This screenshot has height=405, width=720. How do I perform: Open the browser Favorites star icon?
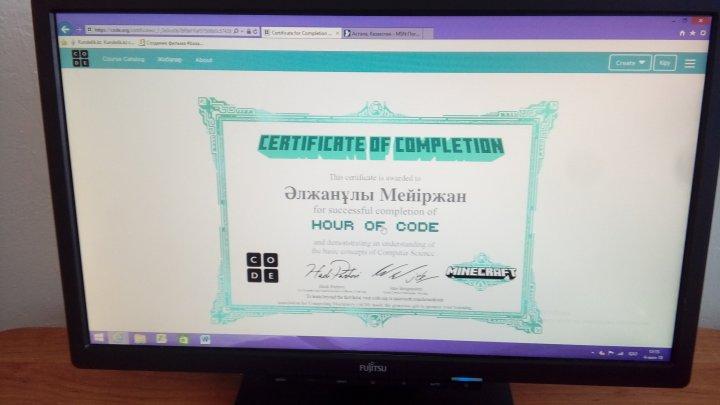point(692,33)
